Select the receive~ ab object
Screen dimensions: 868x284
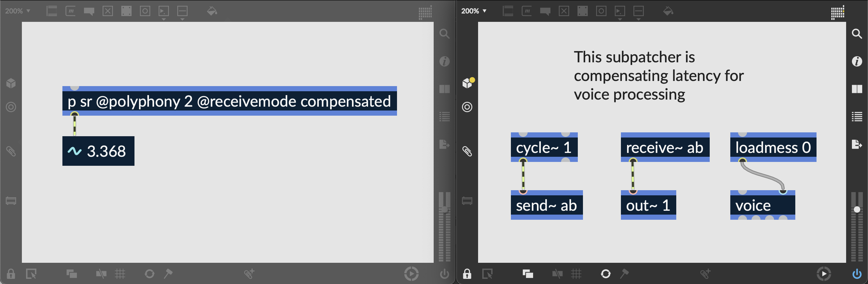coord(664,147)
